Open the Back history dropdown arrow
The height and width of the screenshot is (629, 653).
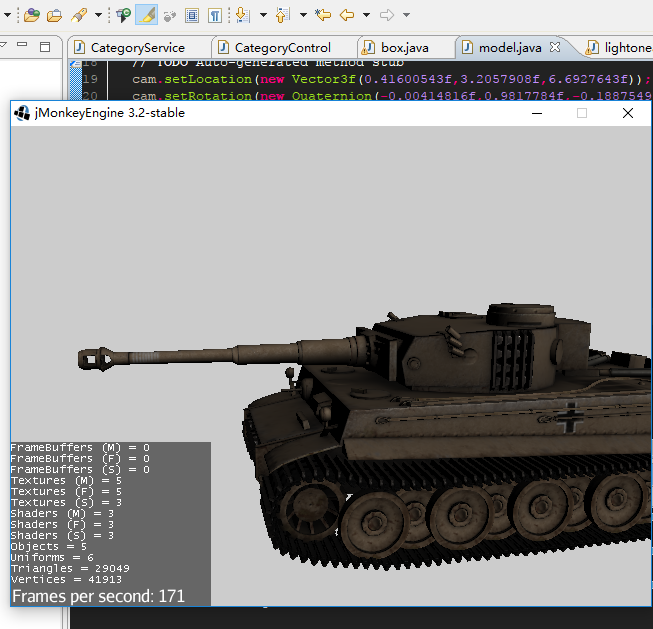coord(366,15)
